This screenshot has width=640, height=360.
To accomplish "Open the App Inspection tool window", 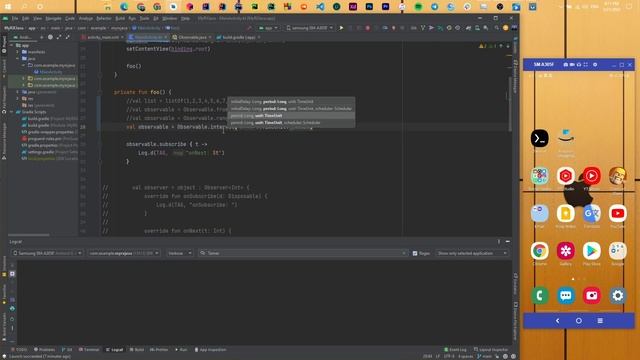I will click(210, 350).
